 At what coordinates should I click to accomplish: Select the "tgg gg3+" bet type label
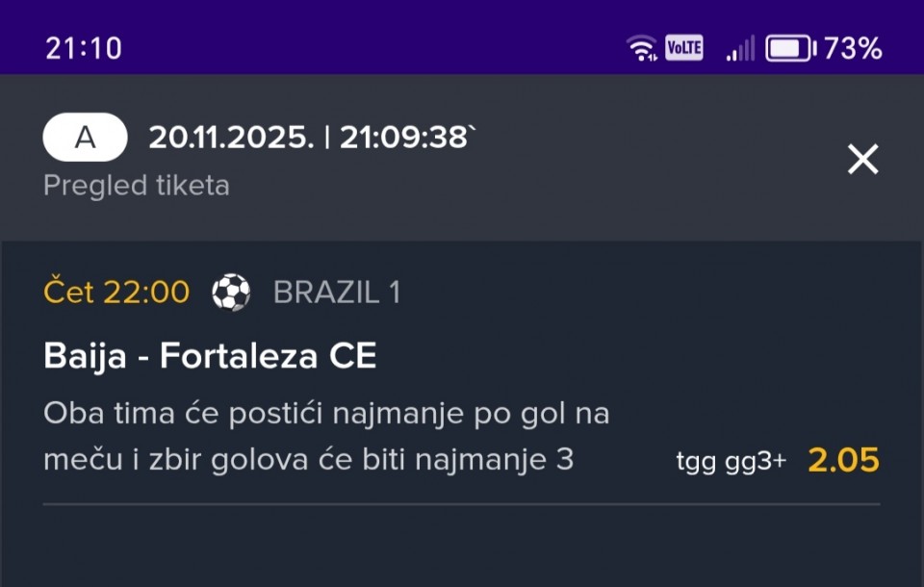(x=731, y=461)
